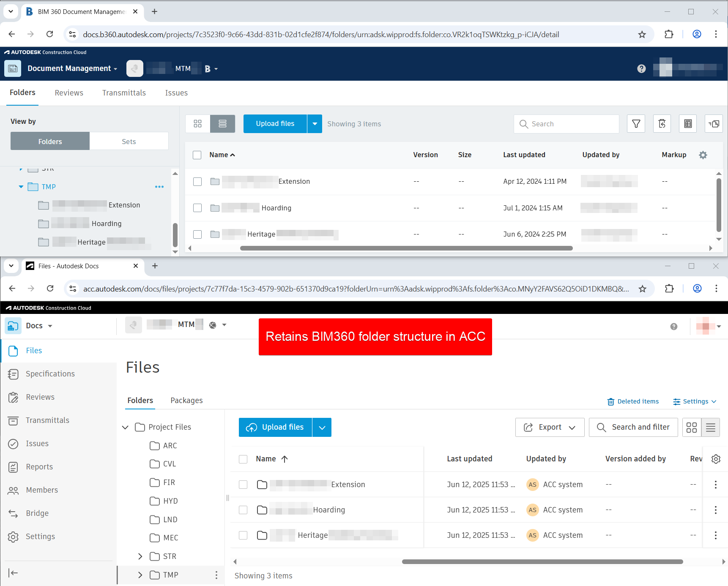Collapse Project Files in ACC tree
Viewport: 728px width, 586px height.
coord(125,427)
